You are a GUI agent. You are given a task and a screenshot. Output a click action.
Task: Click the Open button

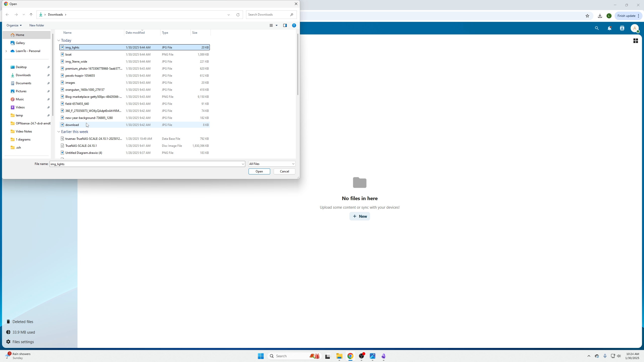(x=259, y=171)
